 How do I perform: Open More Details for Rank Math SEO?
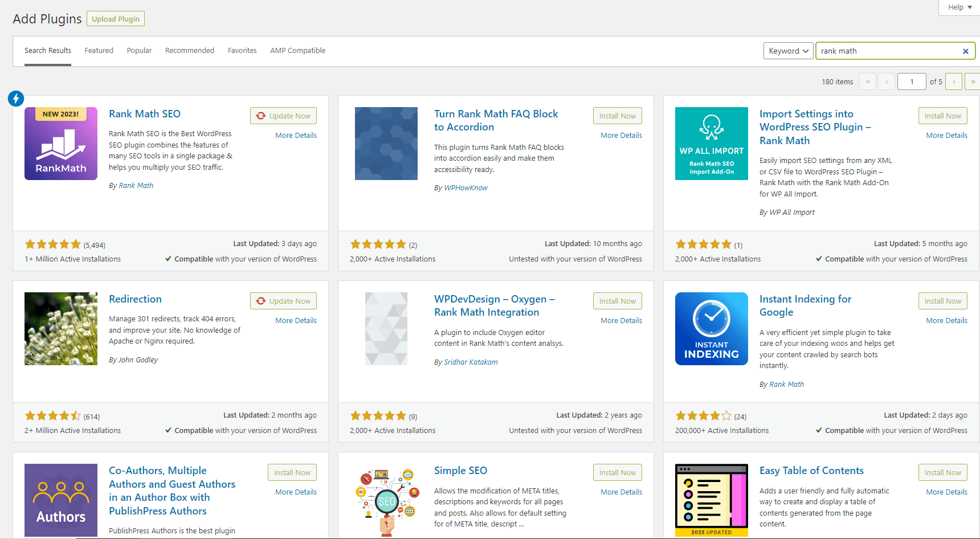[296, 136]
